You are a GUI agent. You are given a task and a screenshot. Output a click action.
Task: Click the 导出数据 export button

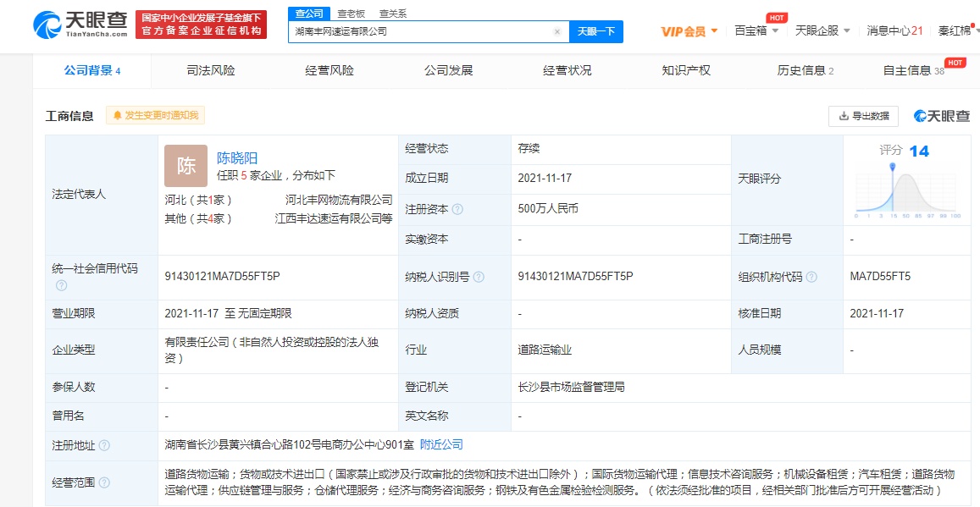click(863, 115)
